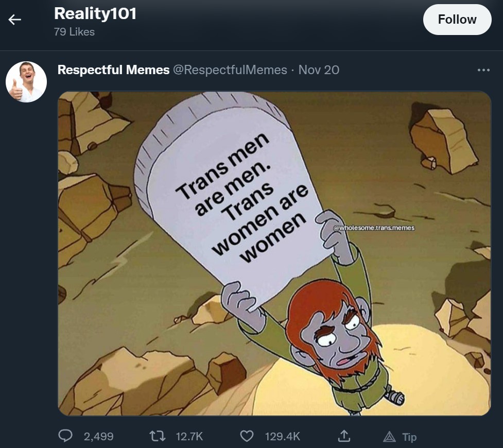This screenshot has width=503, height=448.
Task: Share the tweet via upload icon
Action: tap(344, 436)
